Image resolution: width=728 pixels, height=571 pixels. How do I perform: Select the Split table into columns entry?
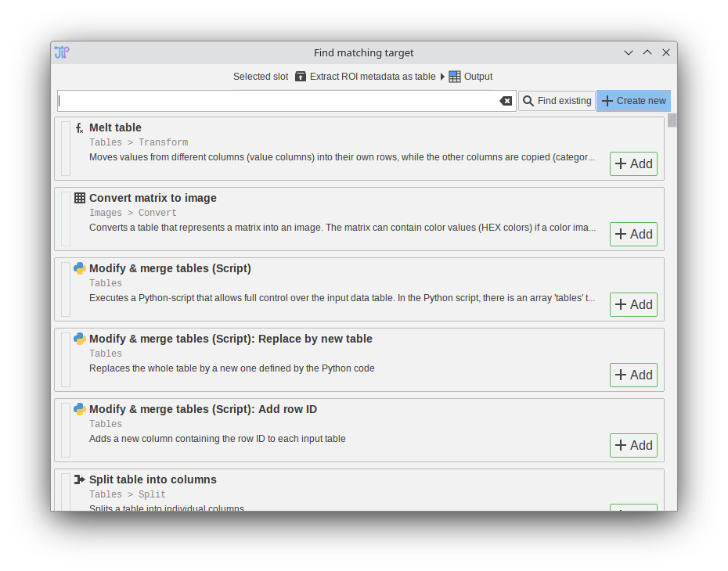(x=153, y=480)
